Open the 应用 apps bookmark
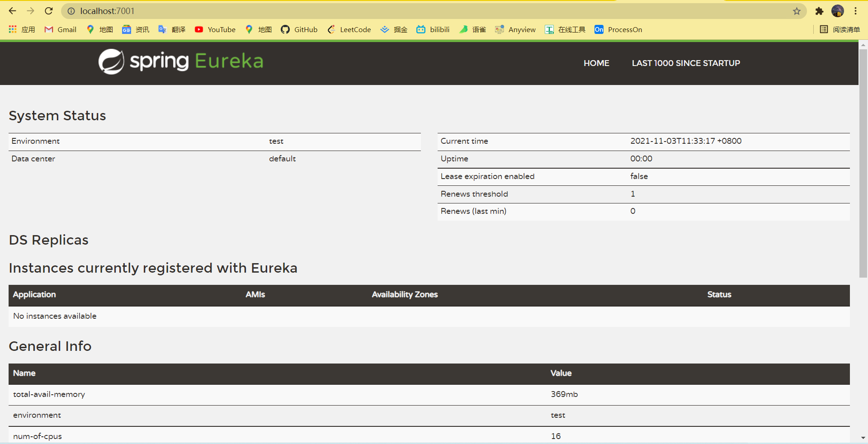This screenshot has height=444, width=868. click(22, 29)
